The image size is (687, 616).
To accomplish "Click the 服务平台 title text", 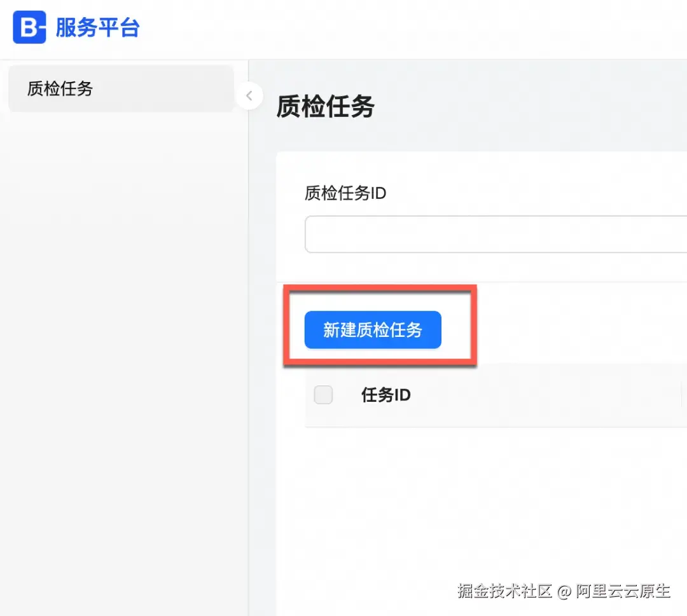I will (97, 27).
